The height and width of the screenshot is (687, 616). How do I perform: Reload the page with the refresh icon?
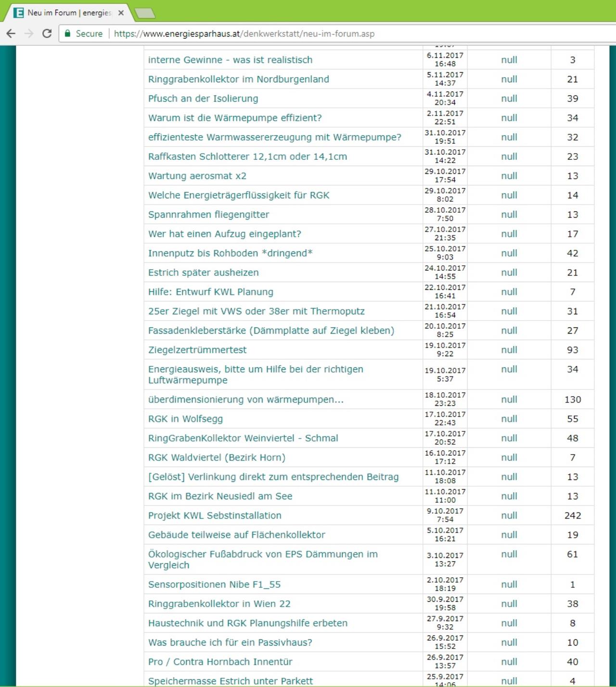click(x=47, y=34)
